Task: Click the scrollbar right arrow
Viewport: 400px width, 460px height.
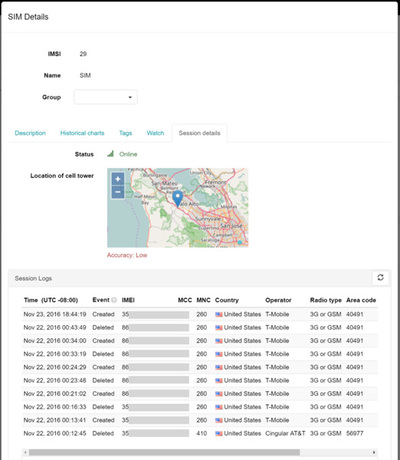Action: [x=374, y=452]
